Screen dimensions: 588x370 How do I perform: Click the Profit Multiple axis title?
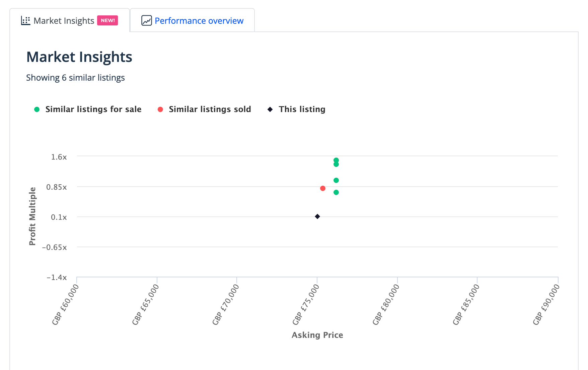point(32,216)
